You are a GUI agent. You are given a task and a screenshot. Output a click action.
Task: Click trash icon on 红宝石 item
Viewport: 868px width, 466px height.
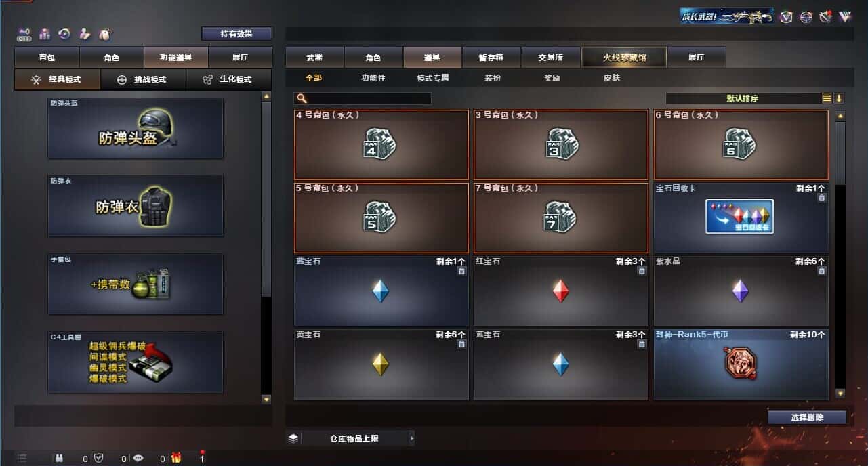pyautogui.click(x=642, y=271)
